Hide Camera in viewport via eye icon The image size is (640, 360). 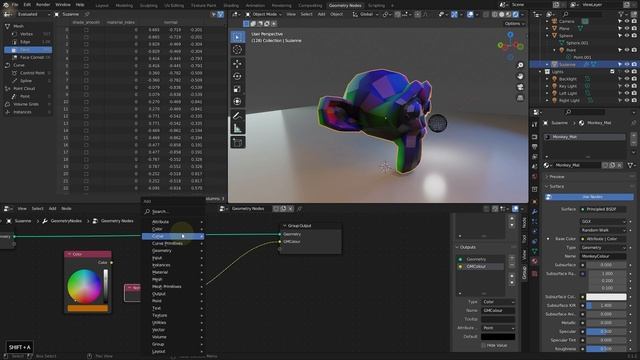pyautogui.click(x=627, y=21)
